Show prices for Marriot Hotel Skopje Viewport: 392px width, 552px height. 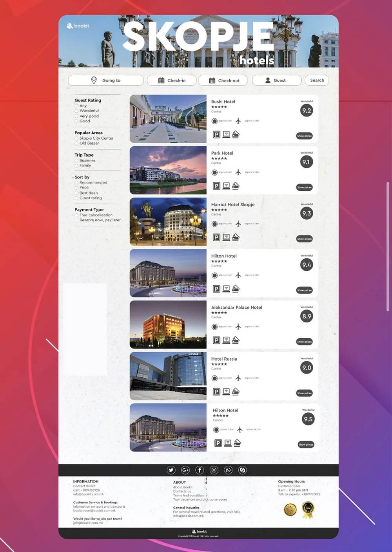pos(304,239)
